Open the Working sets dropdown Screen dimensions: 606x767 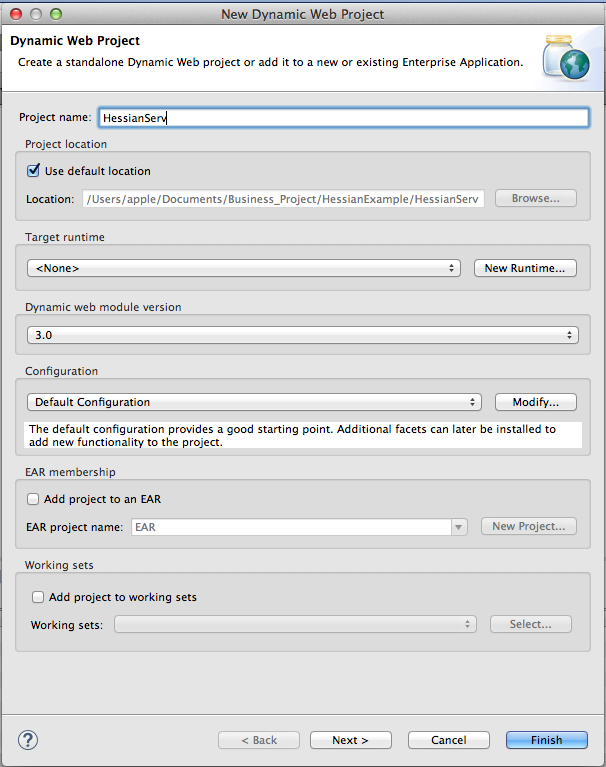coord(295,624)
